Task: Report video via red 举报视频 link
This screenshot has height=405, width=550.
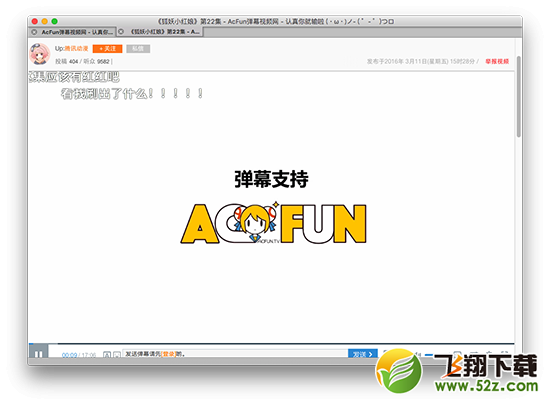Action: point(497,61)
